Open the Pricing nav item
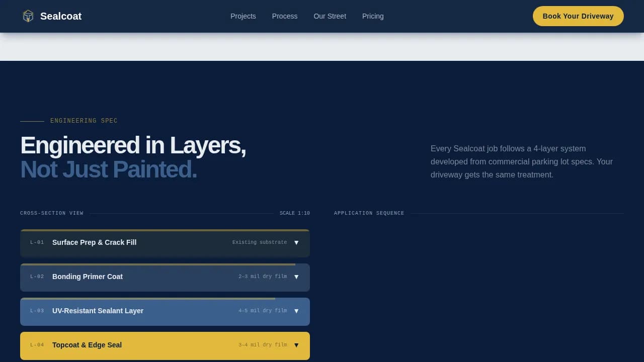The height and width of the screenshot is (362, 644). (x=373, y=16)
